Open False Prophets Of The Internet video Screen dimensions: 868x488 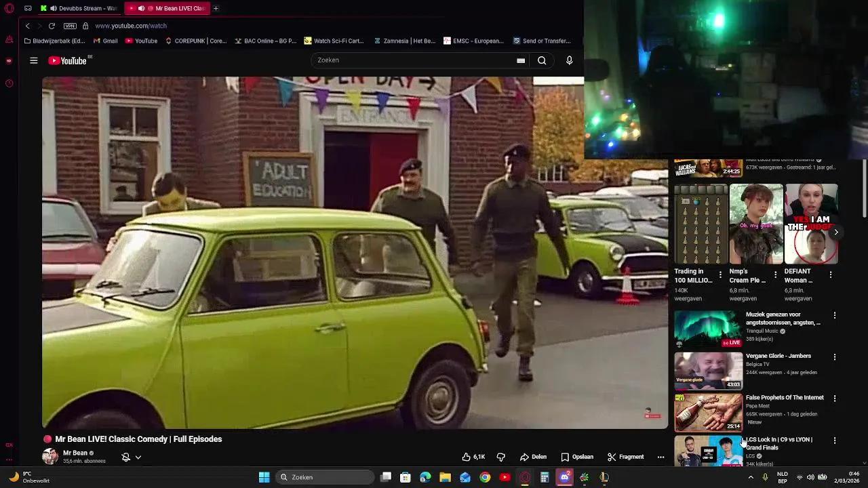pyautogui.click(x=708, y=412)
